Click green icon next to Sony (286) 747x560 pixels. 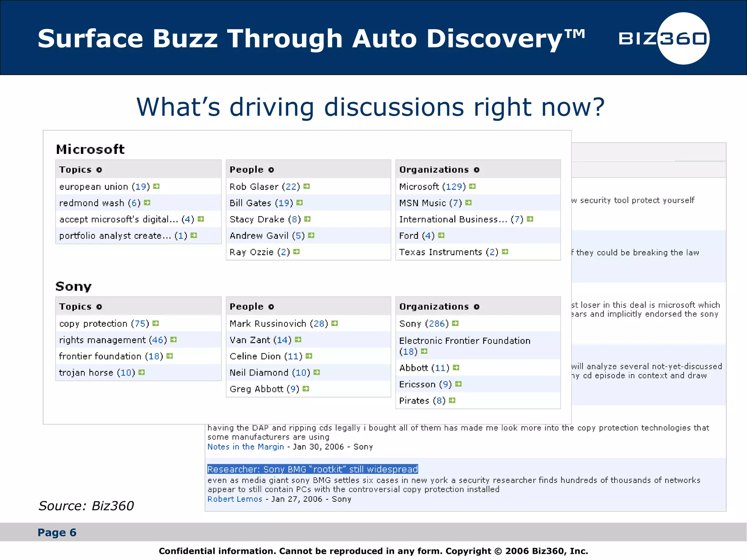pyautogui.click(x=455, y=323)
